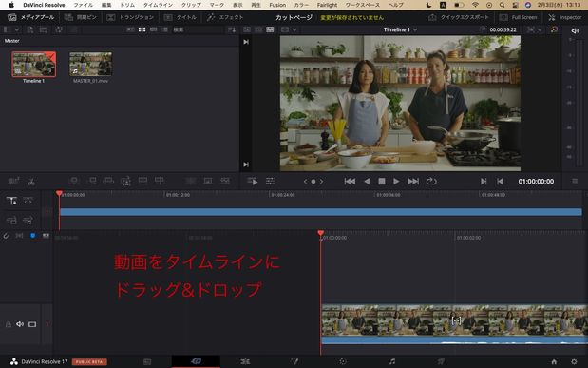Open the DaVinci Resolve app menu
Image resolution: width=588 pixels, height=368 pixels.
click(x=44, y=5)
